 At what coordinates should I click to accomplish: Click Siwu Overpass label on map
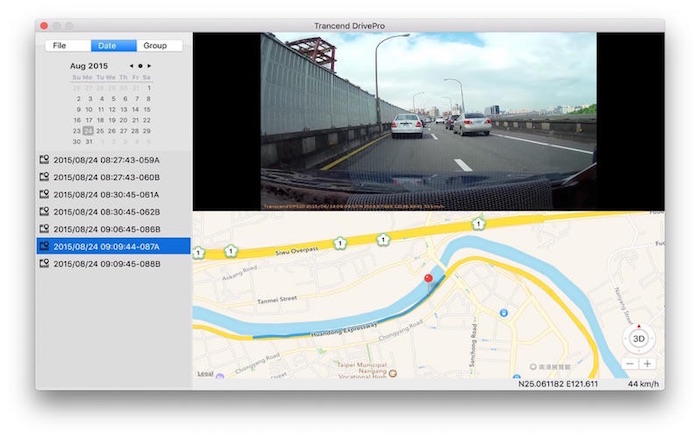click(297, 251)
